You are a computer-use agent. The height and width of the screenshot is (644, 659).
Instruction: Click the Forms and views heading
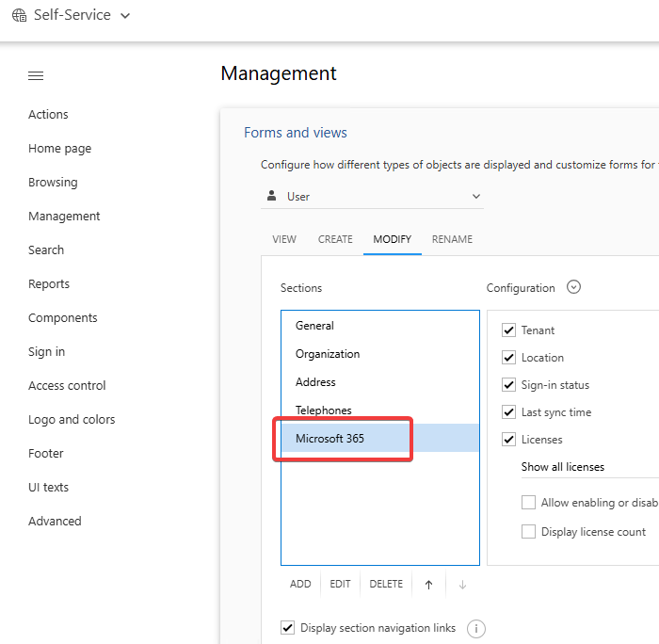pyautogui.click(x=296, y=133)
